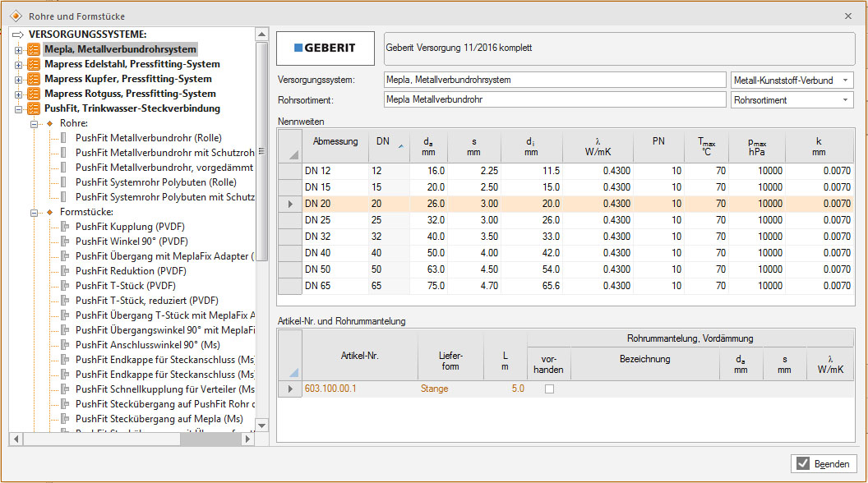The image size is (868, 483).
Task: Select PushFit Steckübergang auf Mepla (Ms)
Action: point(159,419)
